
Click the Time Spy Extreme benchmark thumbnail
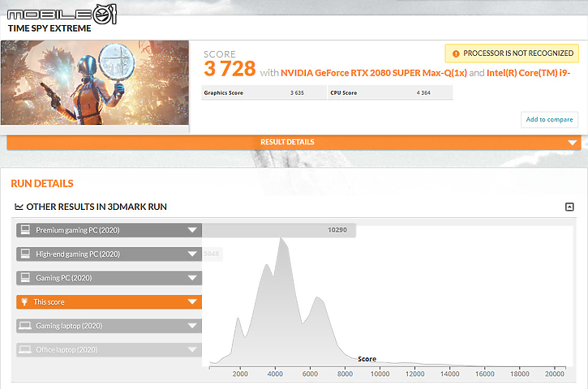tap(95, 83)
